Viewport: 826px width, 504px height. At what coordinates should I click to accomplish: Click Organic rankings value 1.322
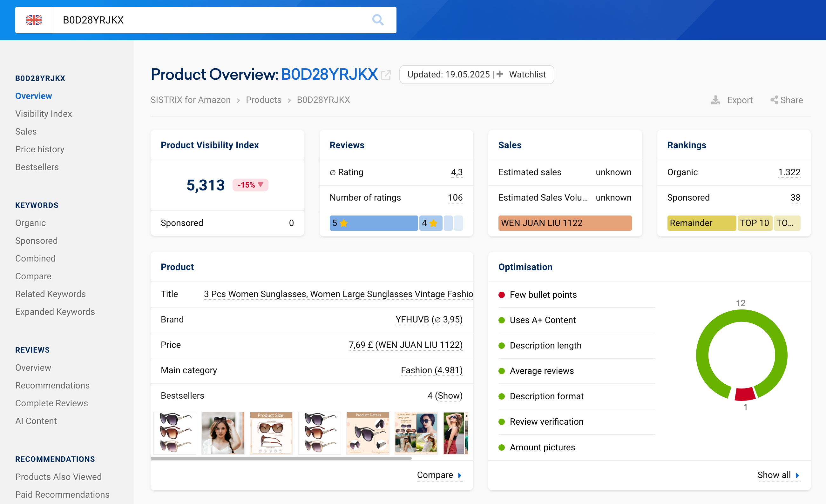[789, 172]
